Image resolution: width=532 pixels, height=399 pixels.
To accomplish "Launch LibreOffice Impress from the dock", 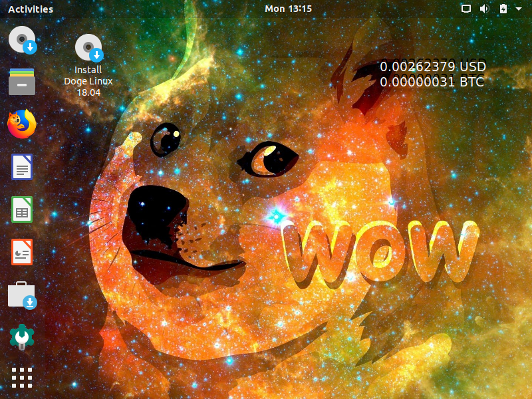I will pyautogui.click(x=22, y=252).
